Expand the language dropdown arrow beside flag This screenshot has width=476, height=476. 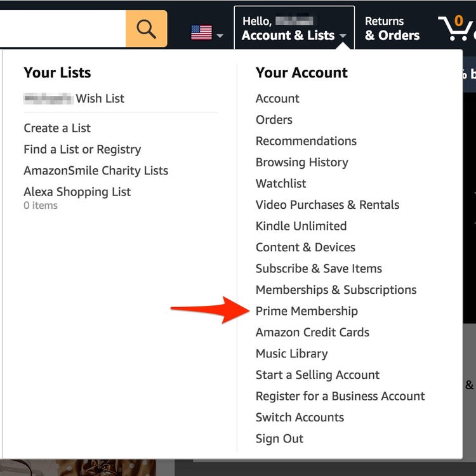point(220,36)
